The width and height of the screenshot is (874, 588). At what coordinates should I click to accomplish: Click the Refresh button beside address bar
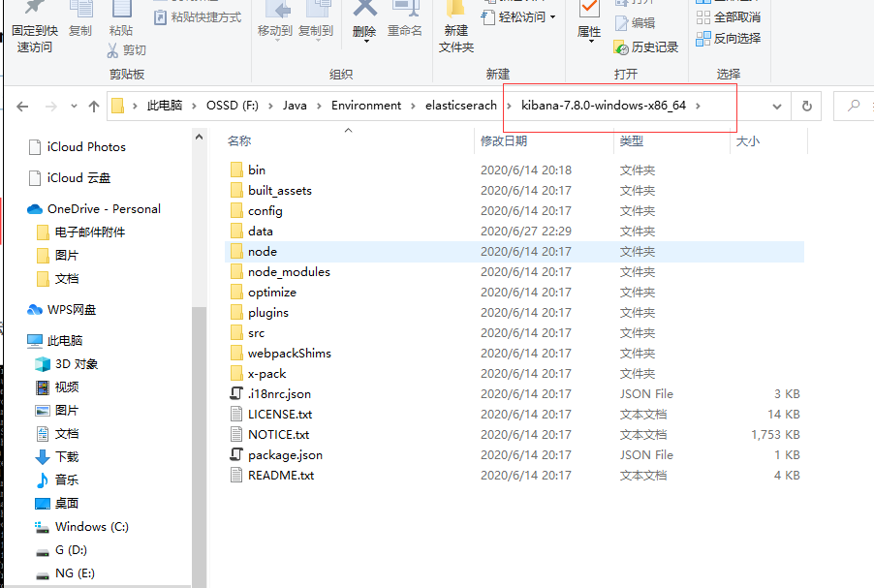(806, 106)
